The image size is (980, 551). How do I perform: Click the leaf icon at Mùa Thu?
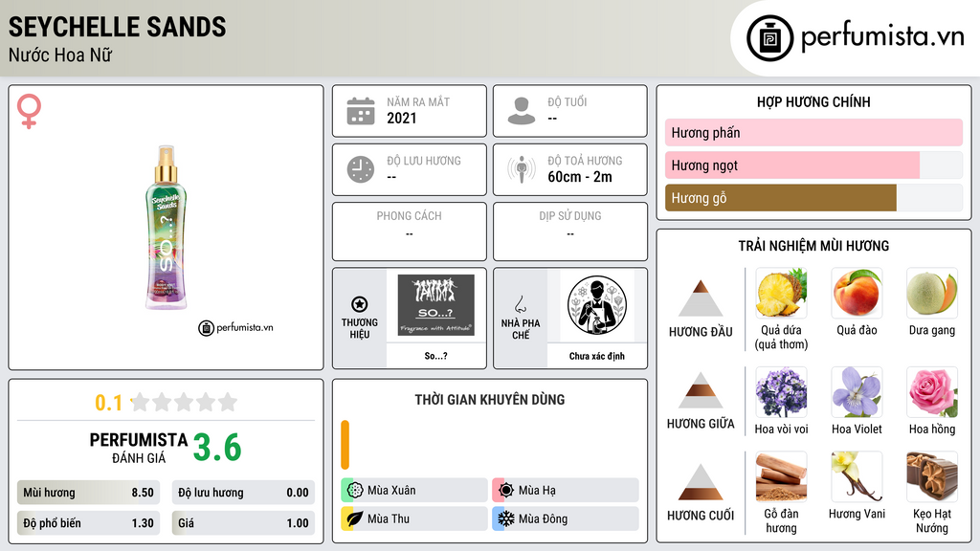click(x=355, y=519)
